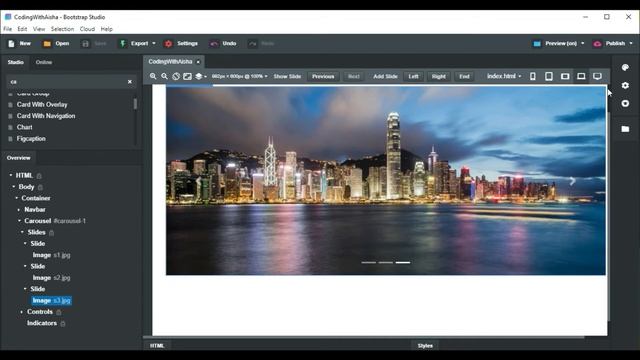The height and width of the screenshot is (360, 640).
Task: Click the Left move button
Action: (413, 76)
